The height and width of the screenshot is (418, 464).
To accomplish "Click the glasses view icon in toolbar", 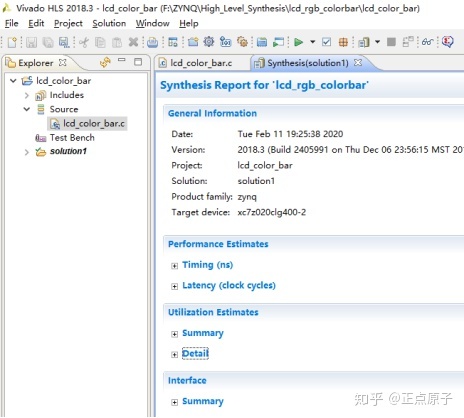I will pos(427,42).
